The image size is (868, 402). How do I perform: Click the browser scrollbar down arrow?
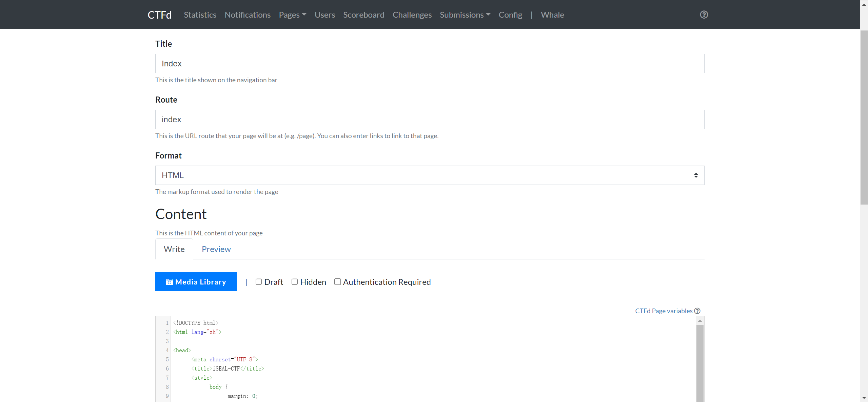864,398
